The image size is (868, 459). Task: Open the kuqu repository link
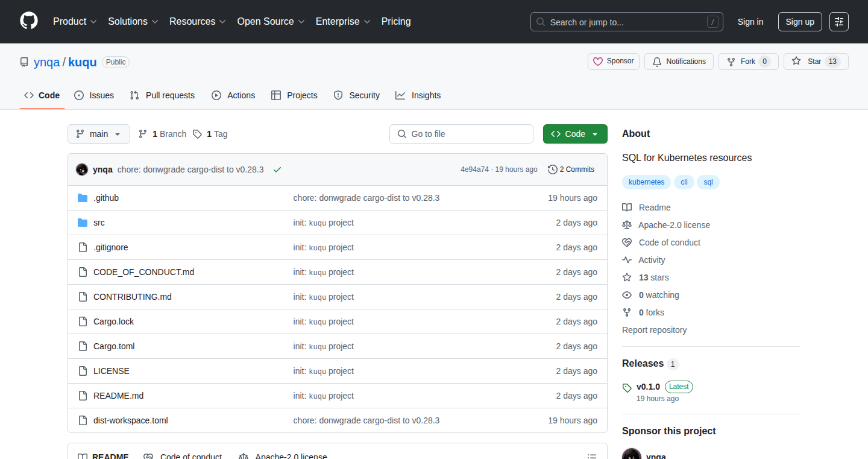tap(83, 62)
